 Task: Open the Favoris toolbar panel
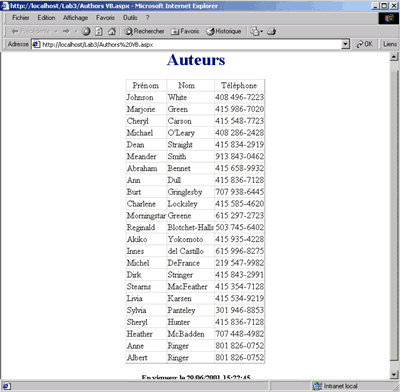185,31
